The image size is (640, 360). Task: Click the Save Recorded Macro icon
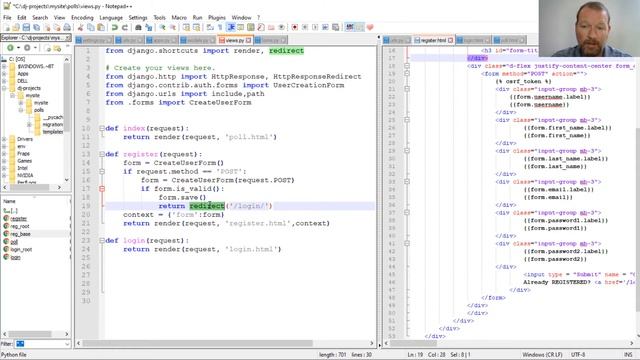(x=336, y=27)
